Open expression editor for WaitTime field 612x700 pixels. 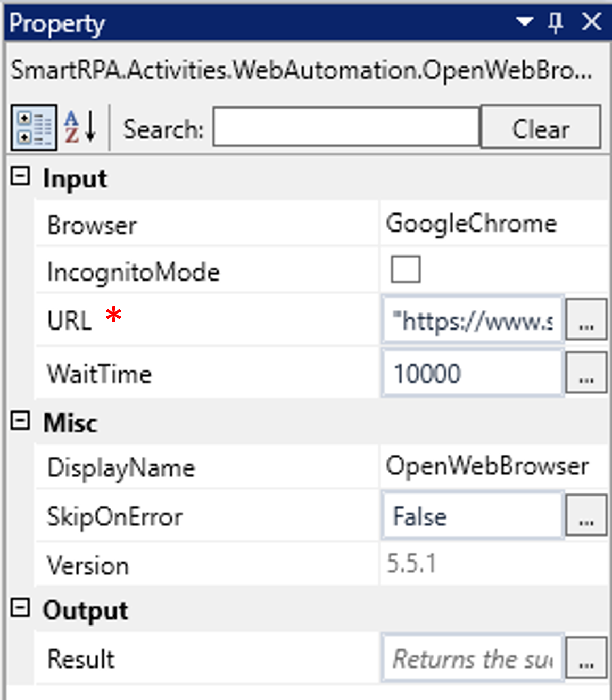(586, 373)
